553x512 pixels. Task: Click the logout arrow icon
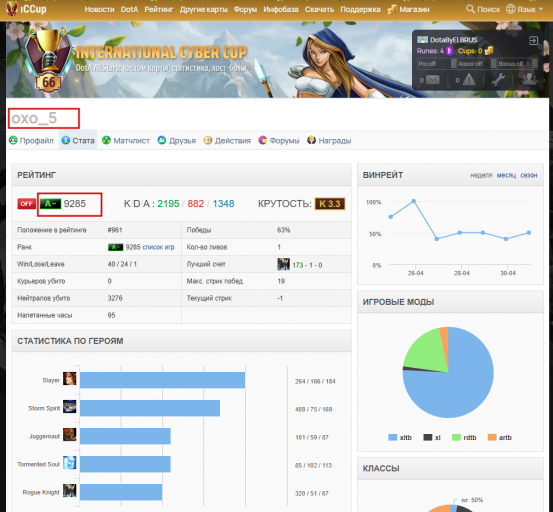pyautogui.click(x=533, y=41)
